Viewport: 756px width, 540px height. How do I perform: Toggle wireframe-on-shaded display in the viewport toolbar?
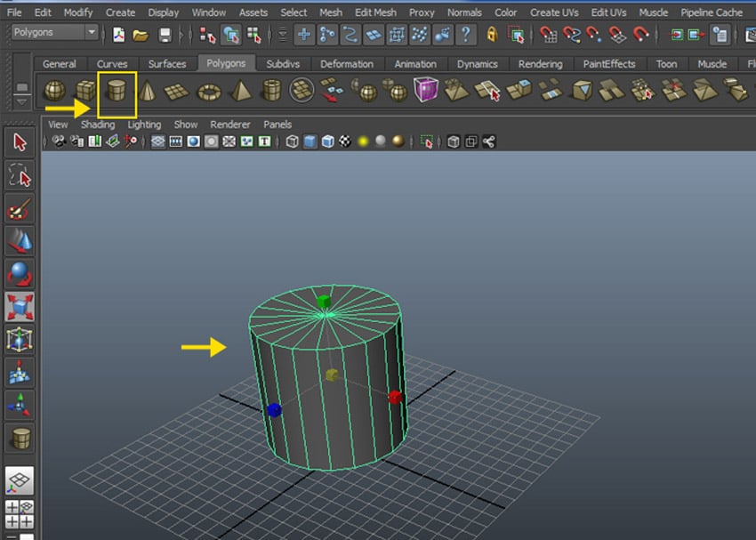point(228,141)
